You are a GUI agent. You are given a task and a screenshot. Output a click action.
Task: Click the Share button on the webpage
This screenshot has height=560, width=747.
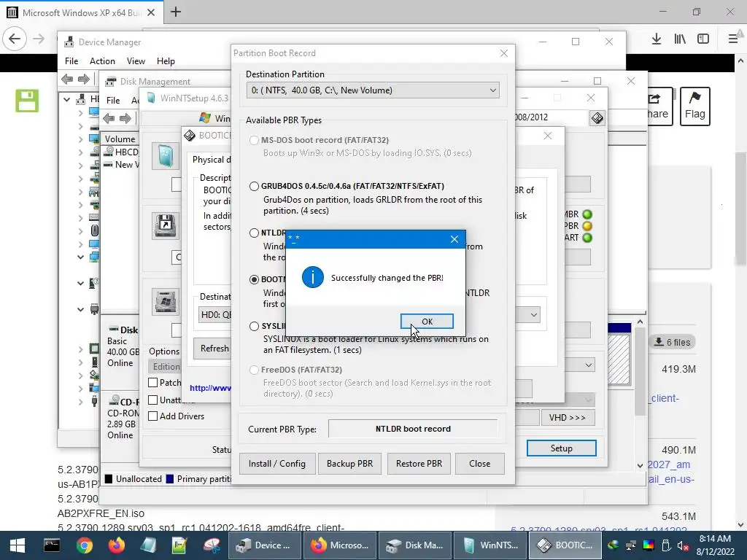point(659,106)
